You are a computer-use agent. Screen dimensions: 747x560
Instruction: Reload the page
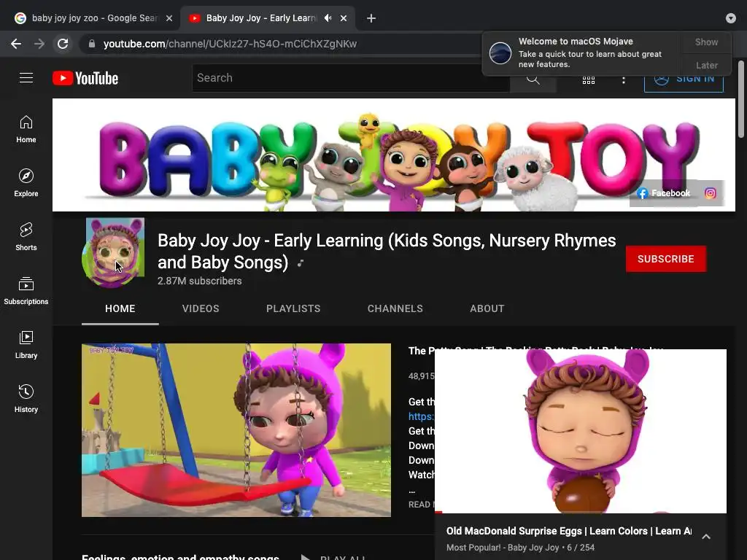click(x=63, y=44)
